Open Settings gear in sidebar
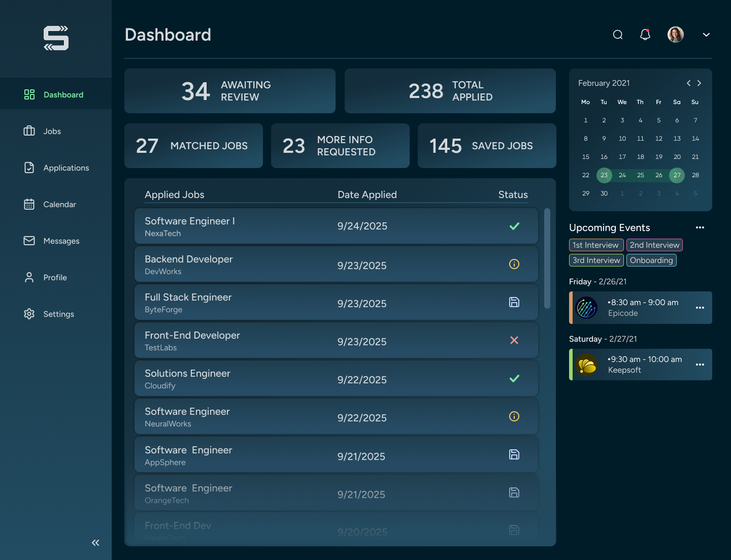 [58, 314]
